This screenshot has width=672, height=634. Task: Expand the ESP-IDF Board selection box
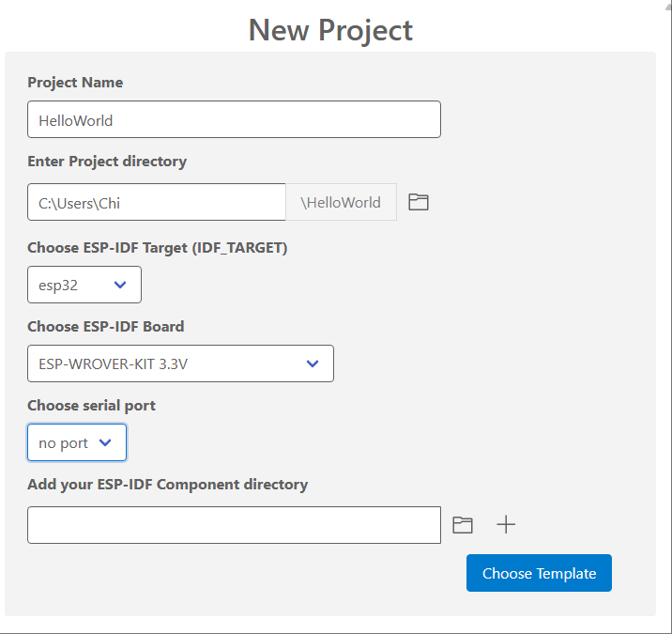[180, 363]
